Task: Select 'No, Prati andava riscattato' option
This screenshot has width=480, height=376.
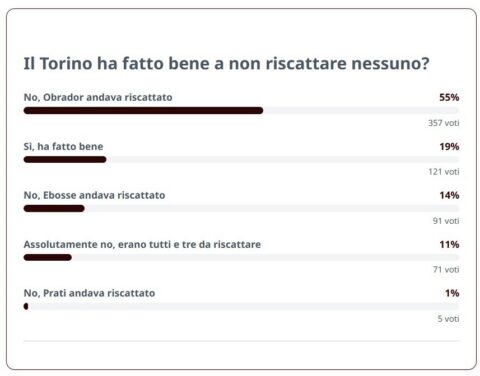Action: (89, 293)
